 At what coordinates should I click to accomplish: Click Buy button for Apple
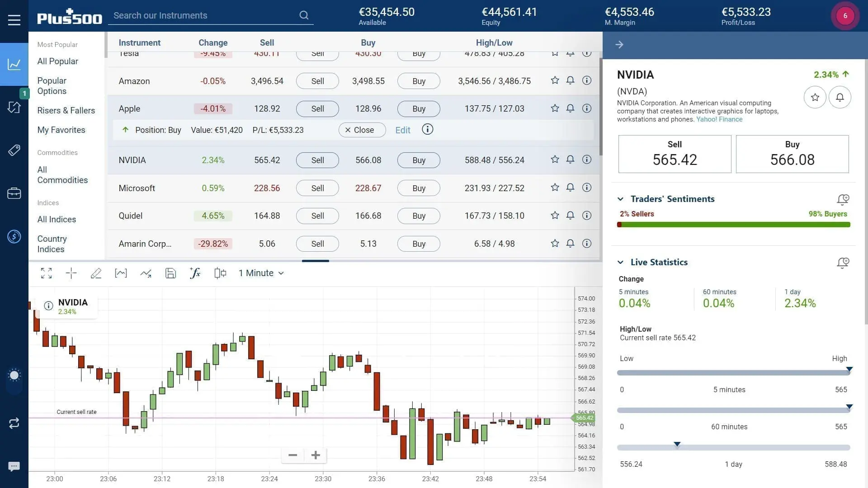click(419, 109)
